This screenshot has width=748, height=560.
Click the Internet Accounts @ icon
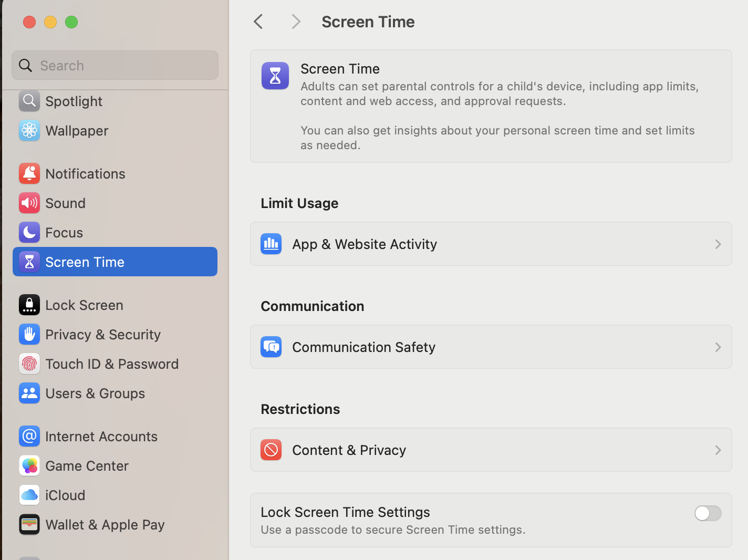click(29, 436)
